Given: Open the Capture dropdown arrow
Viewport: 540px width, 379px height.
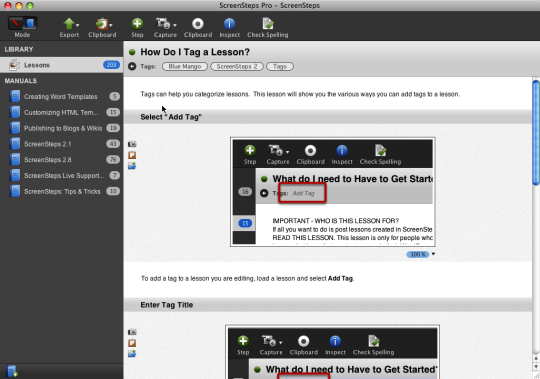Looking at the screenshot, I should pos(175,25).
